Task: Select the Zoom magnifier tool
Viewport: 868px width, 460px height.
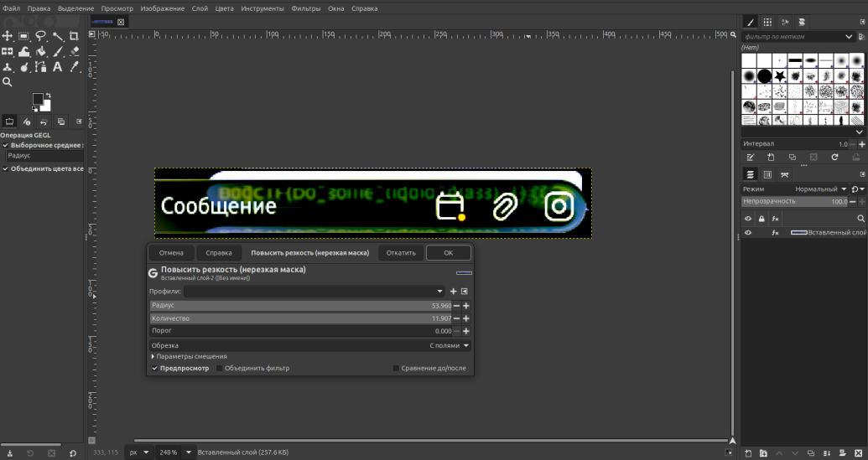Action: [8, 82]
